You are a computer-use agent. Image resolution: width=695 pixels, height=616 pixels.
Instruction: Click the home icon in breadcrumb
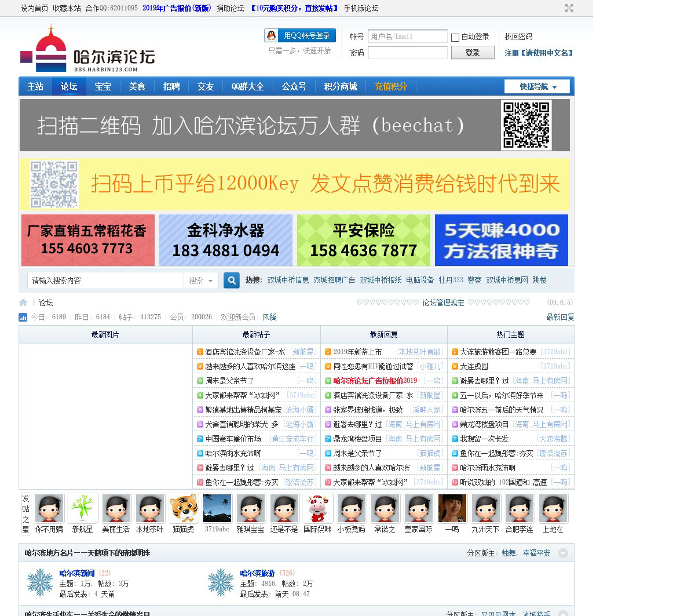point(23,302)
